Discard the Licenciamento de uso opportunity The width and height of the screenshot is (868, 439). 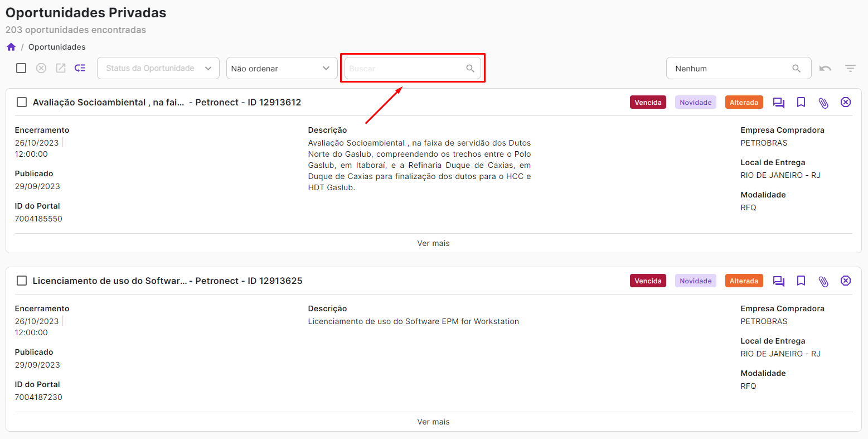coord(846,281)
